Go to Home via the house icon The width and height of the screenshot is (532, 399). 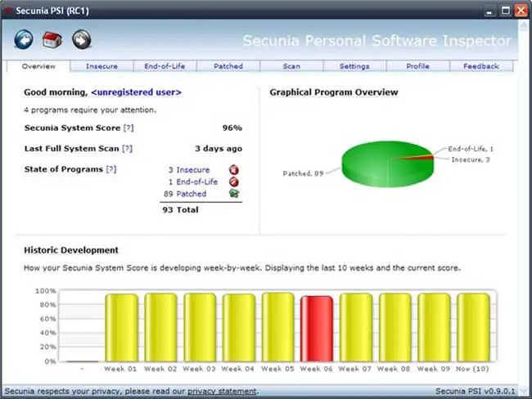click(x=52, y=40)
